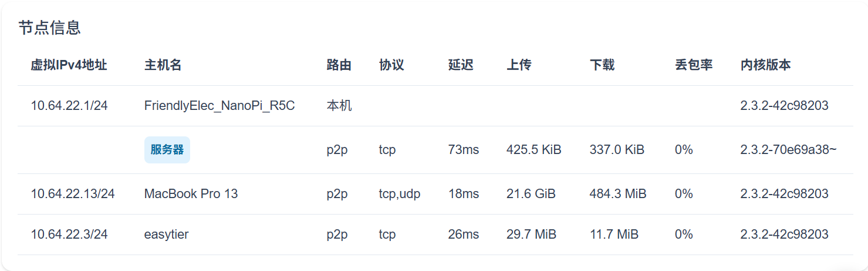Click the 下载 column header
The image size is (868, 271).
pyautogui.click(x=602, y=65)
